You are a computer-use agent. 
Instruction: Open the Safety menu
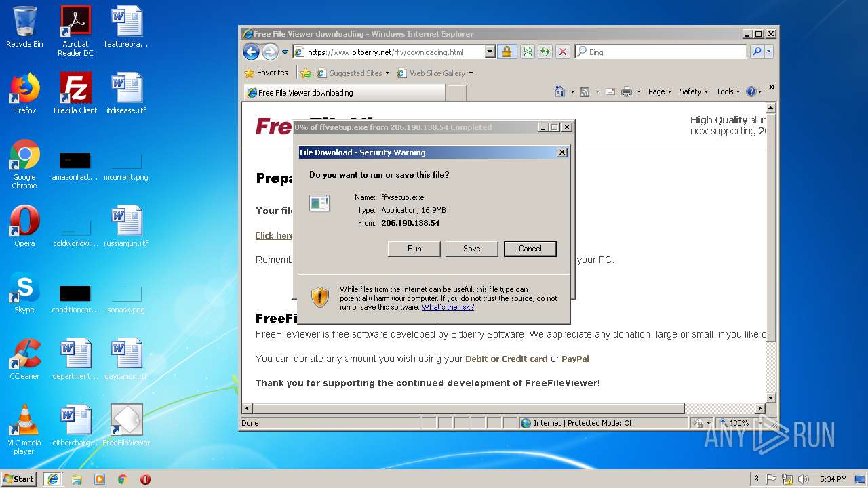[x=694, y=91]
